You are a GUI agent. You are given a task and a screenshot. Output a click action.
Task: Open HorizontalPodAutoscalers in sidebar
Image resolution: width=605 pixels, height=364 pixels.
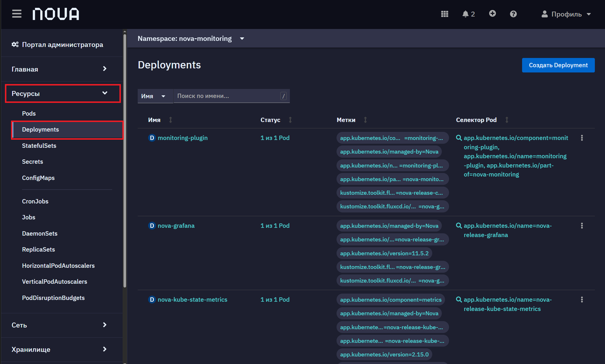coord(58,265)
